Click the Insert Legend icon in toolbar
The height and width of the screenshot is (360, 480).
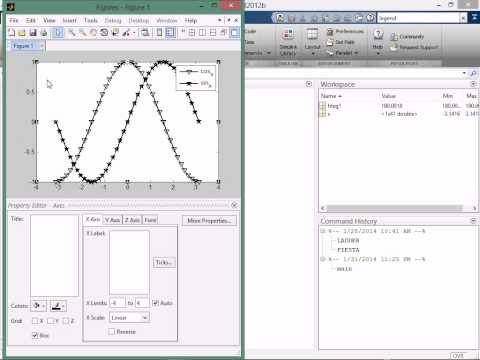(170, 32)
